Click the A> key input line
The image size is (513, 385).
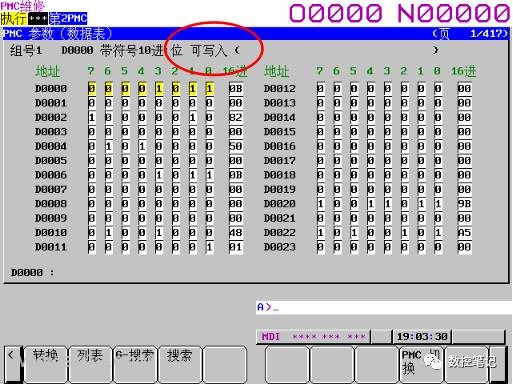tap(383, 307)
